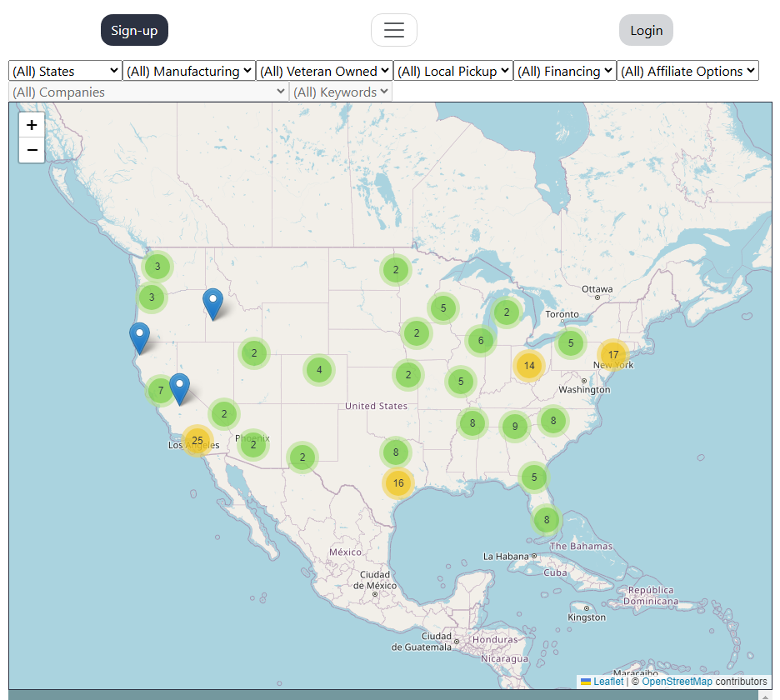This screenshot has height=700, width=780.
Task: Open the 2 cluster in Michigan
Action: (x=507, y=312)
